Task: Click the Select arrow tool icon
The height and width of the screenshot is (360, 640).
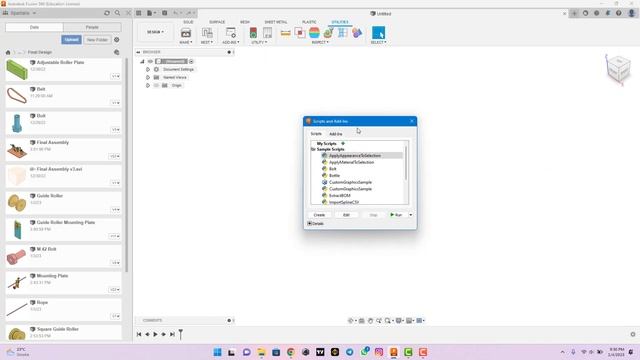Action: [378, 33]
